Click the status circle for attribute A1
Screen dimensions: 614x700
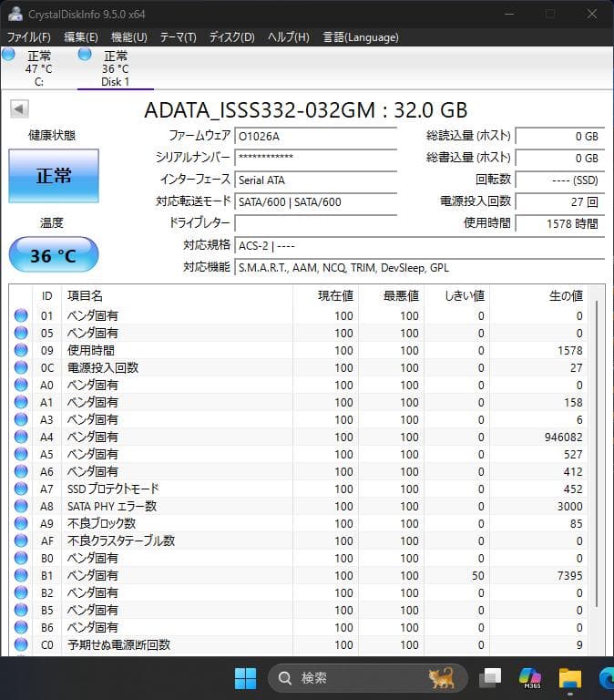[x=21, y=402]
